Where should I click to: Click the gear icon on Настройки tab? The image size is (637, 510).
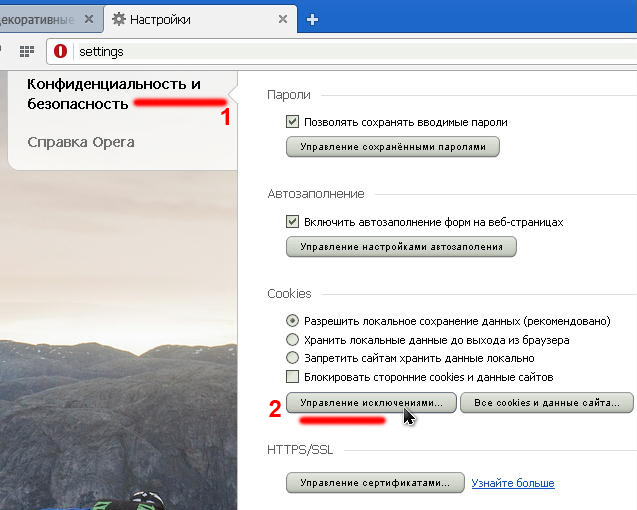coord(120,19)
